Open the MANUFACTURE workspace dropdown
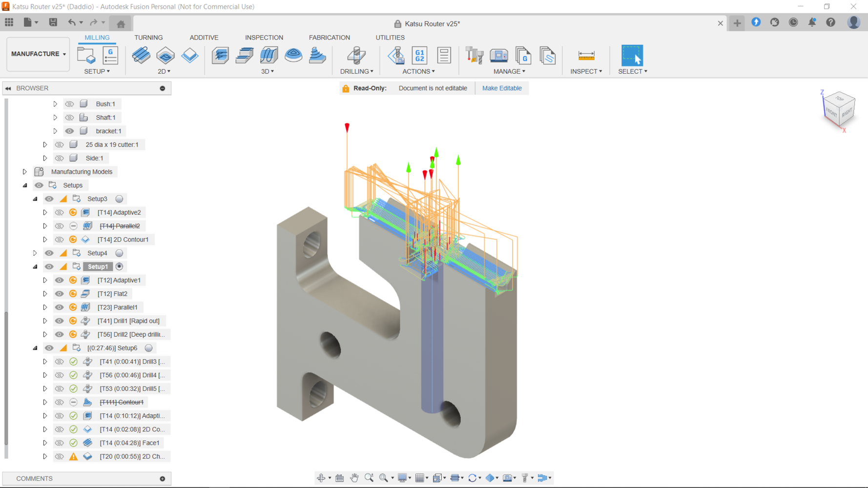This screenshot has width=868, height=488. tap(38, 54)
